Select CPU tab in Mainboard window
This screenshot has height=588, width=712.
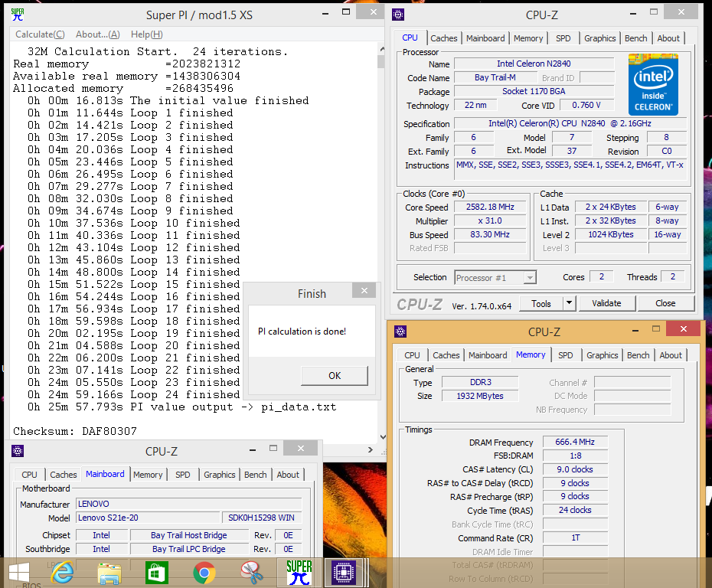[x=29, y=475]
